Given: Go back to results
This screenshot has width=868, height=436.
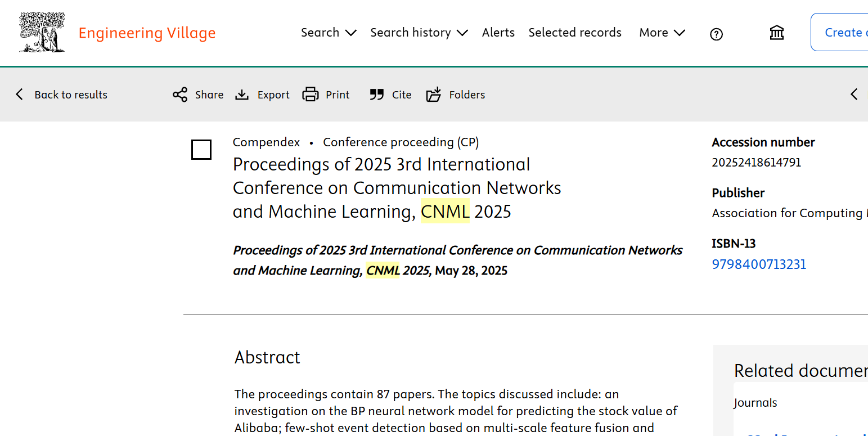Looking at the screenshot, I should tap(61, 95).
